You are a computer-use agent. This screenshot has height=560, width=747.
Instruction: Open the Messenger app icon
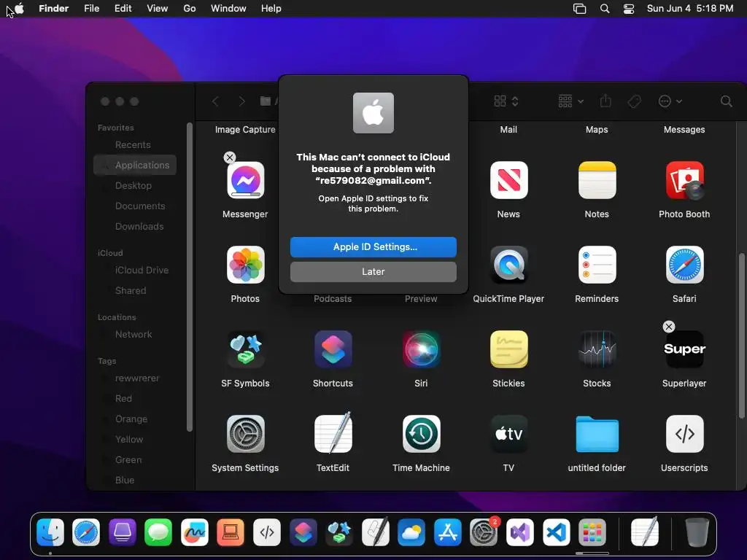pos(245,180)
